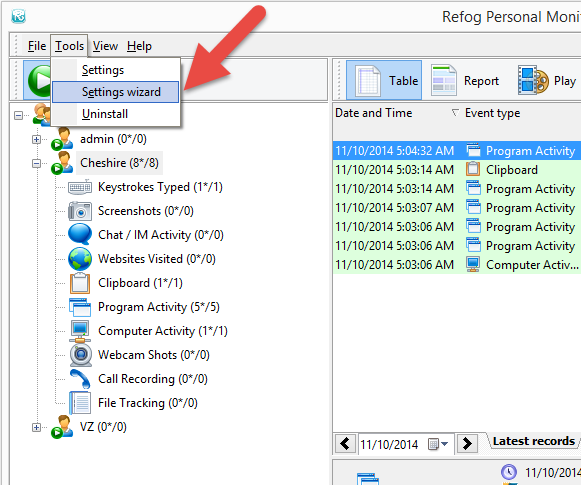Open Clipboard (1*/1) log
581x485 pixels.
(x=140, y=283)
